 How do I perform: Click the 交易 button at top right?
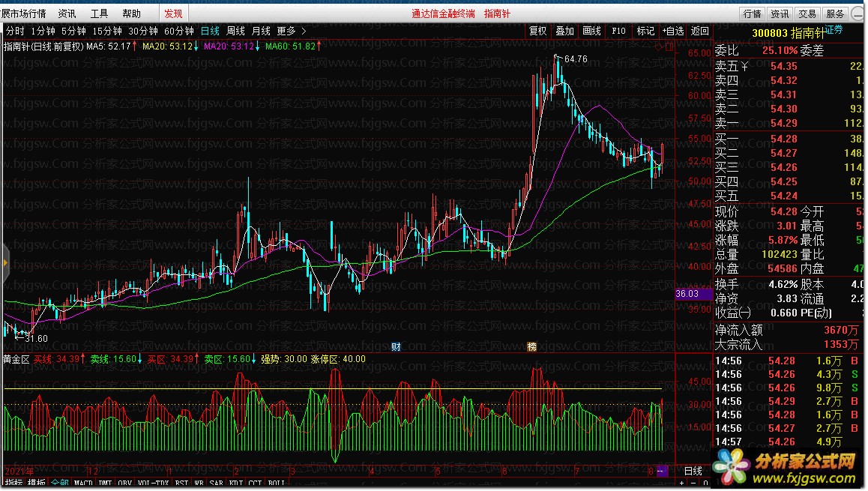tap(807, 13)
